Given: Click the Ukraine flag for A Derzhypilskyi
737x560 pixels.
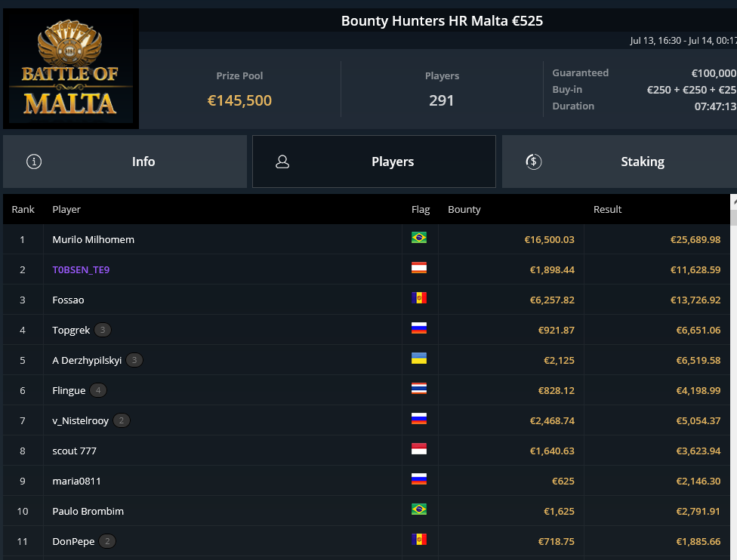Looking at the screenshot, I should [x=419, y=358].
